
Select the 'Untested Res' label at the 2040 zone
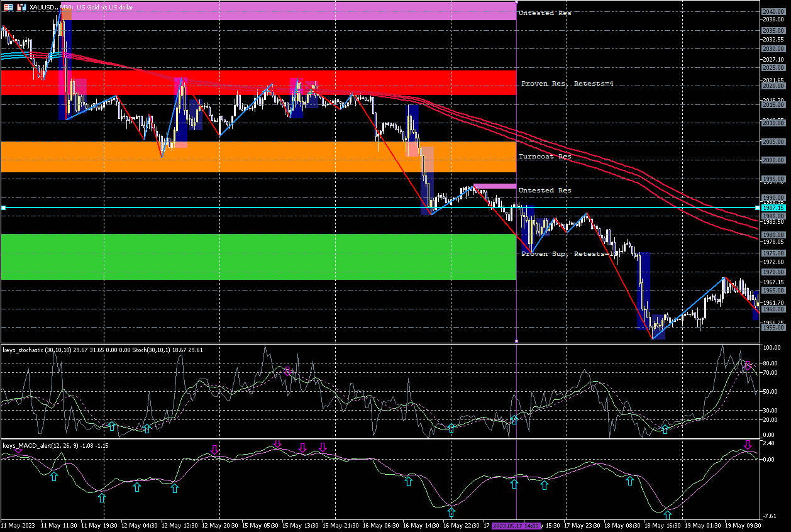click(x=545, y=13)
